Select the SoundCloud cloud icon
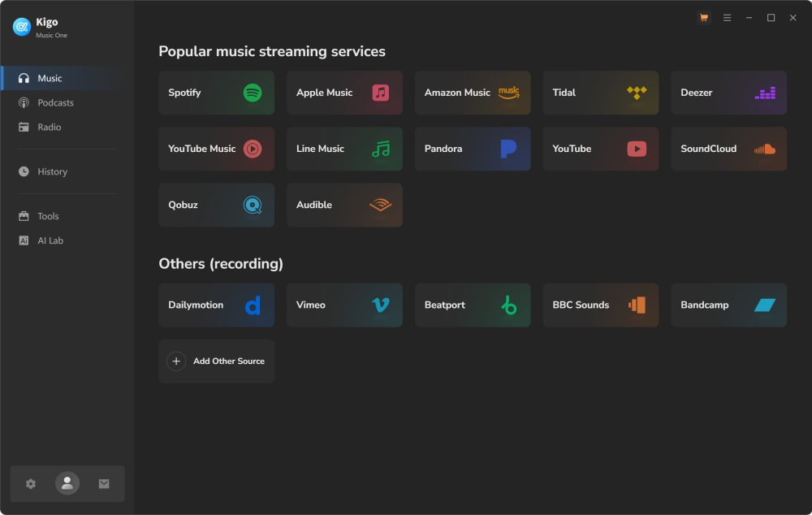Image resolution: width=812 pixels, height=515 pixels. tap(765, 149)
